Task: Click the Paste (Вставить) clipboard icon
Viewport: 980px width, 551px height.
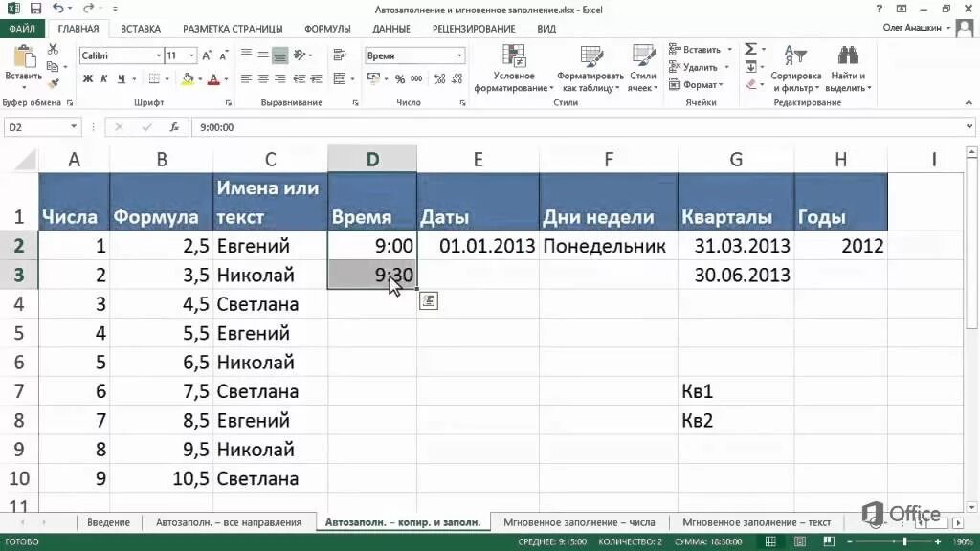Action: pyautogui.click(x=24, y=57)
